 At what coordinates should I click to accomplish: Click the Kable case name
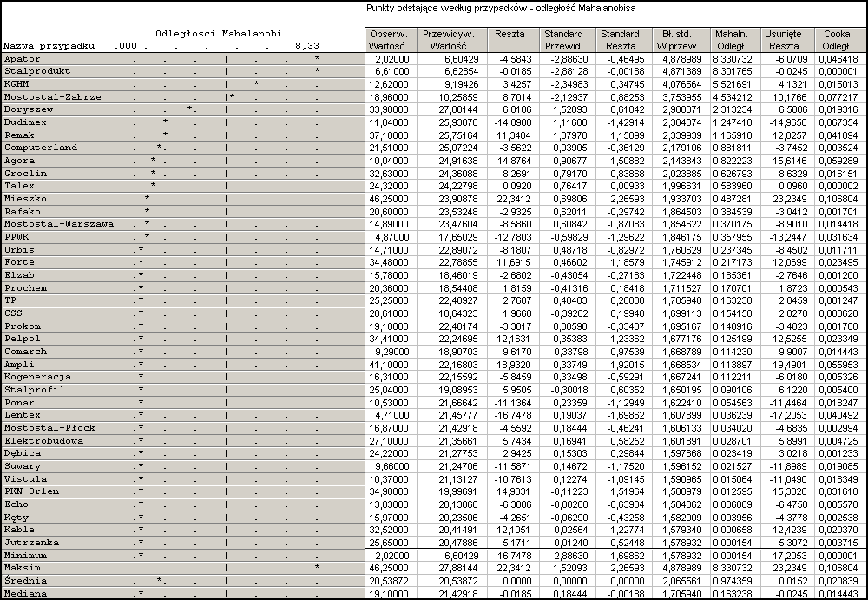(x=19, y=530)
